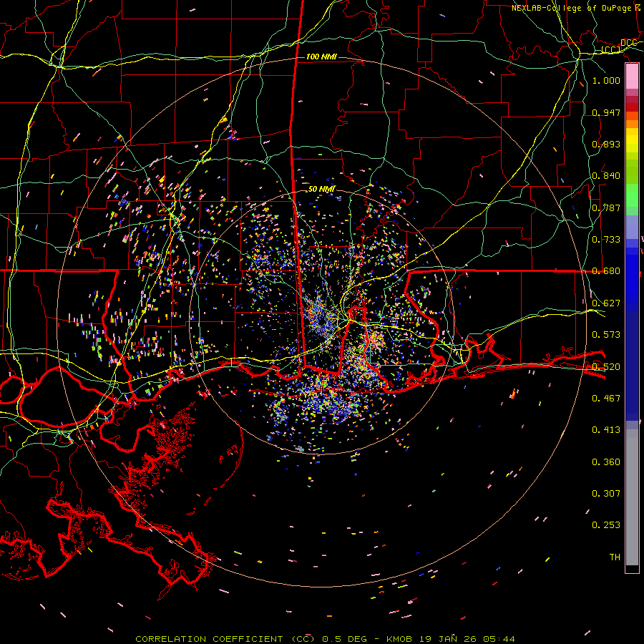The image size is (644, 644).
Task: Click the gray segment of the color bar
Action: (x=632, y=497)
